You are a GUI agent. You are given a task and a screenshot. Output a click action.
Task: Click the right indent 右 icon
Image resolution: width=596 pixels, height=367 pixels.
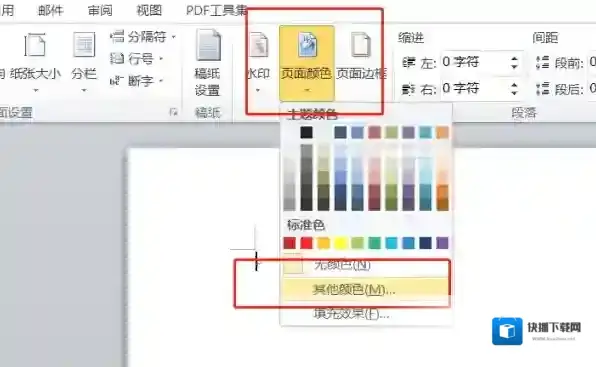coord(409,89)
